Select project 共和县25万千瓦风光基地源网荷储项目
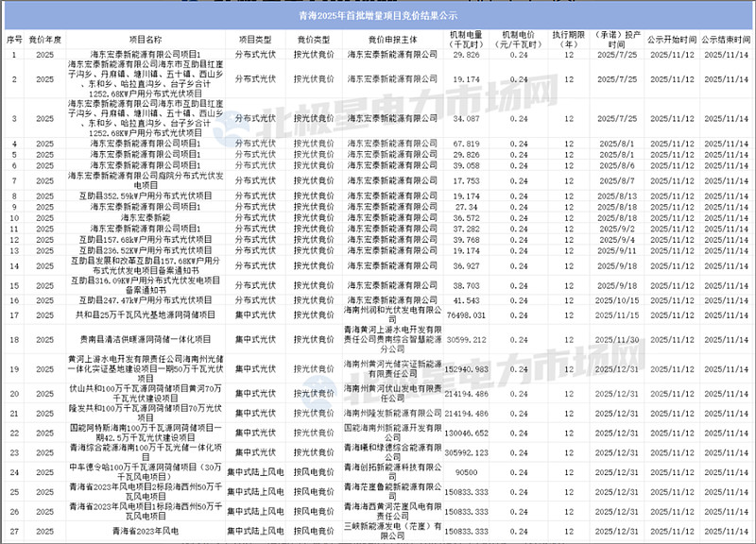The height and width of the screenshot is (544, 756). click(x=146, y=315)
